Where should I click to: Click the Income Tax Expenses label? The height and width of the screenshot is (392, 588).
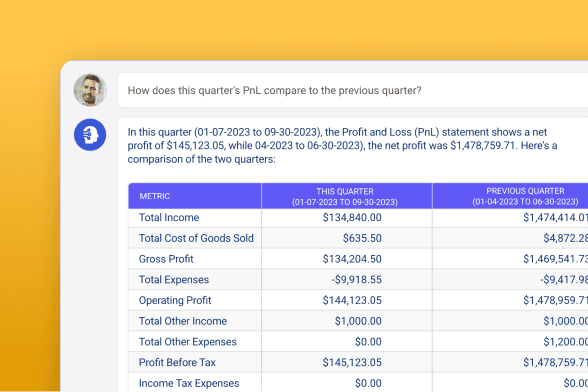point(189,383)
